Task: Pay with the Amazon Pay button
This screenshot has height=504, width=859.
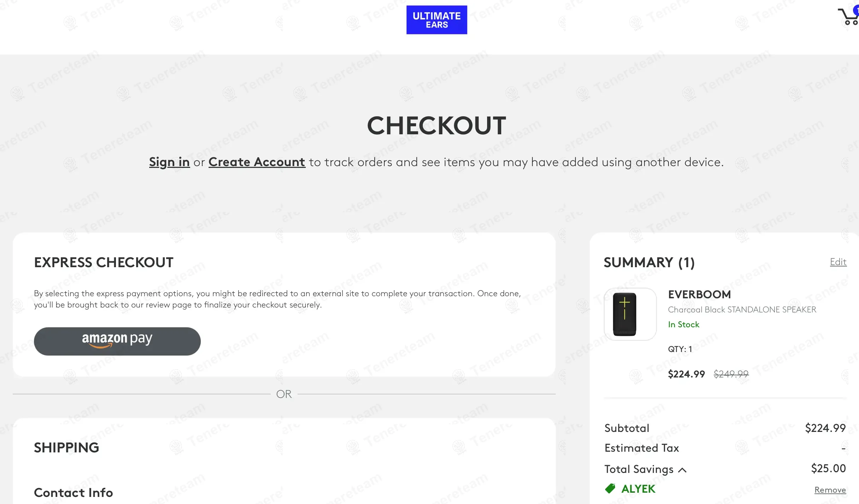Action: [117, 341]
